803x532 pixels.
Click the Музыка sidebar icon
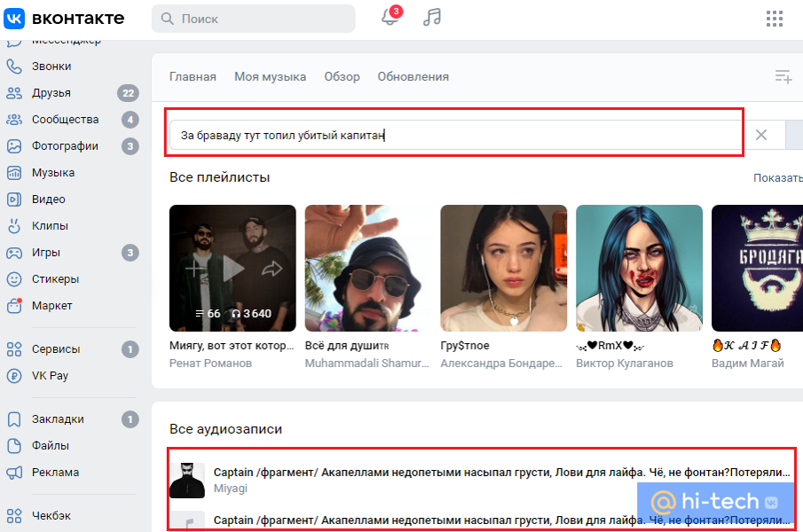[x=14, y=172]
